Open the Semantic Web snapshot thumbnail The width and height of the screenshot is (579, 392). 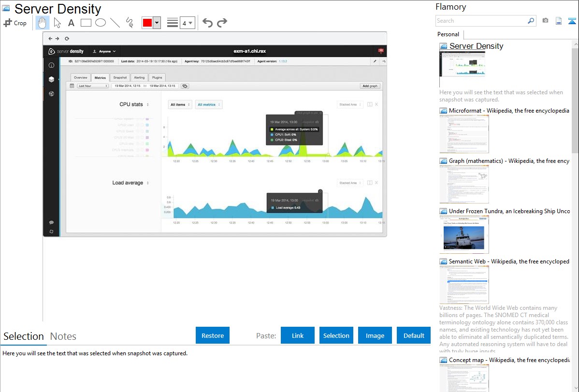464,284
